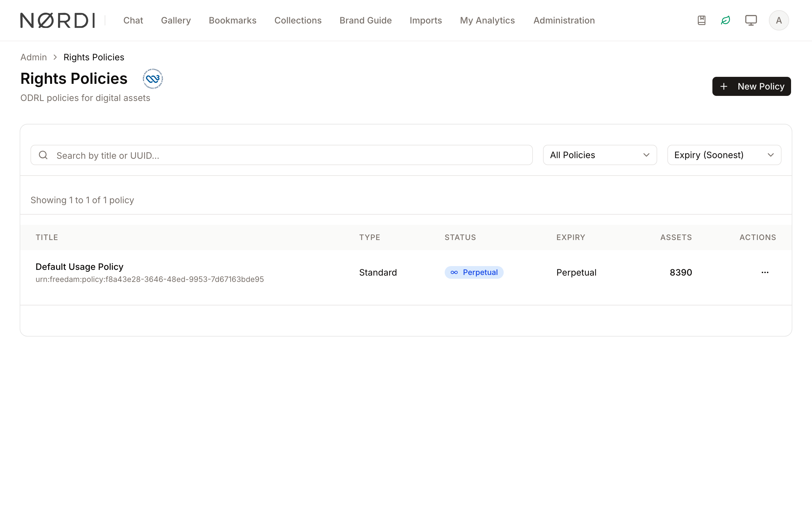Screen dimensions: 812x508
Task: Open the three-dot actions for Default Usage Policy
Action: tap(765, 272)
